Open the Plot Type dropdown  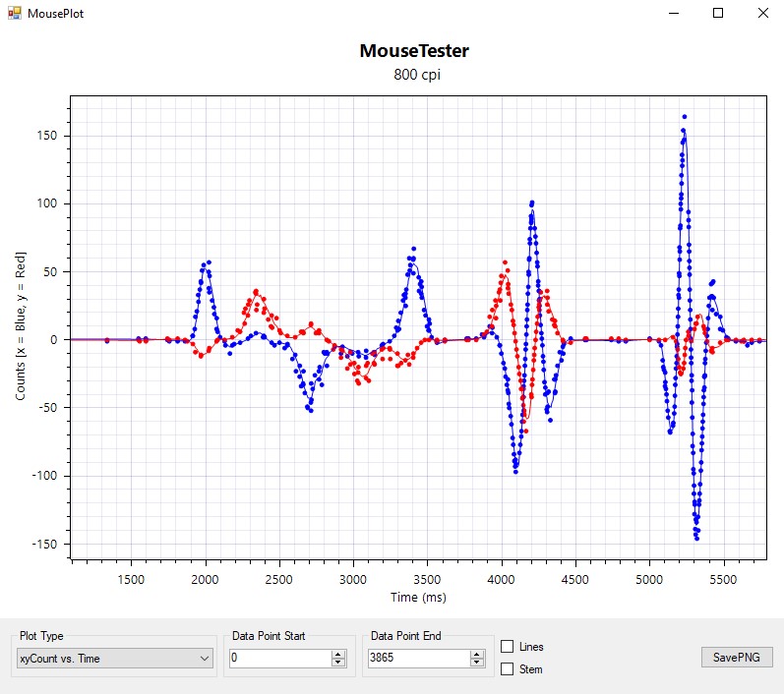[115, 658]
